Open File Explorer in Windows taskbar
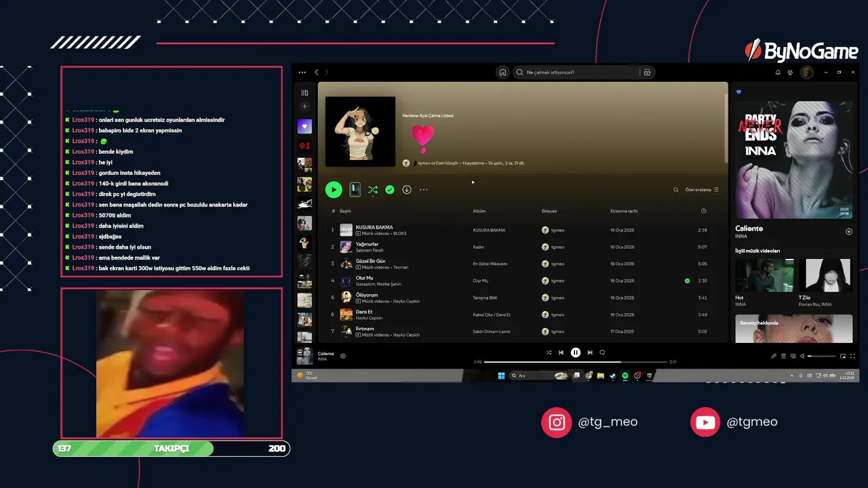 point(601,375)
